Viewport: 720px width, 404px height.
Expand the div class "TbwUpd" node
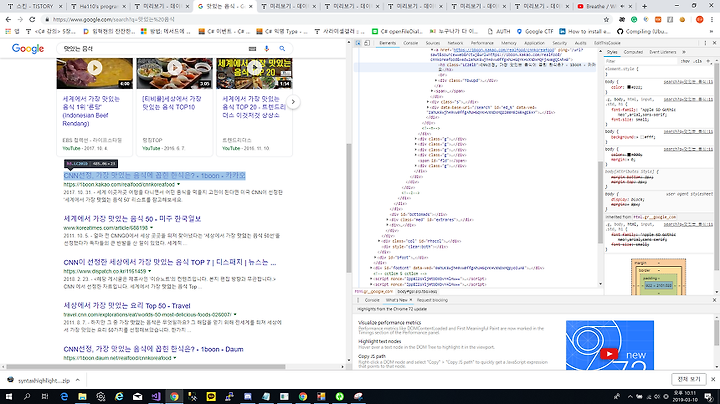tap(436, 80)
